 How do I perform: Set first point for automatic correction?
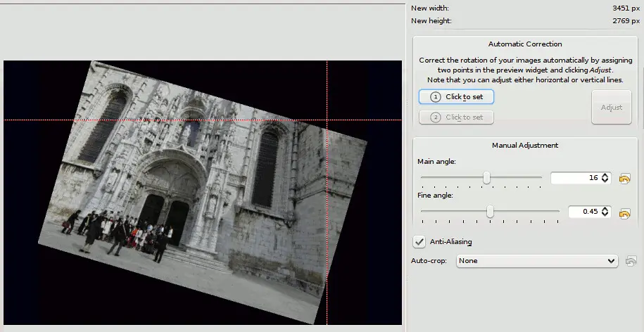456,97
